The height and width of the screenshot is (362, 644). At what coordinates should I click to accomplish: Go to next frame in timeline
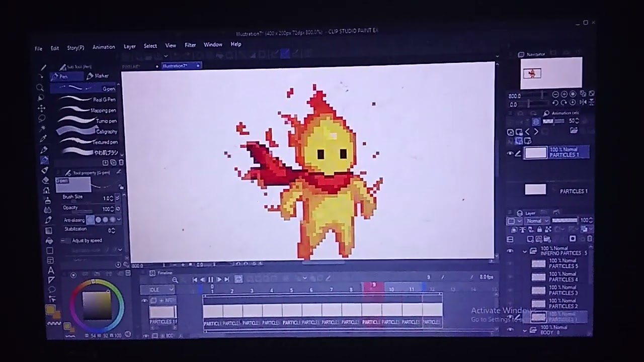coord(219,280)
